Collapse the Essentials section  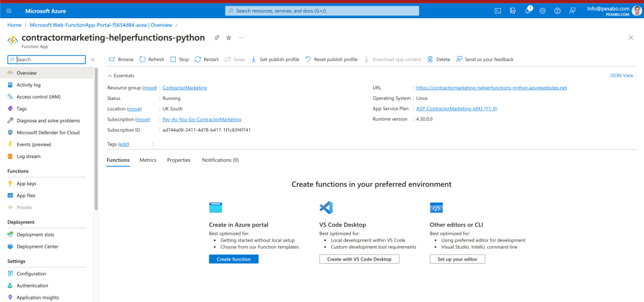121,75
